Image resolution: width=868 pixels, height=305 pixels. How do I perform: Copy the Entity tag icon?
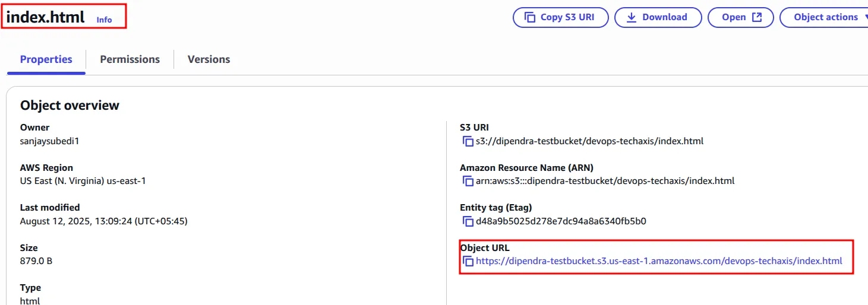[468, 221]
